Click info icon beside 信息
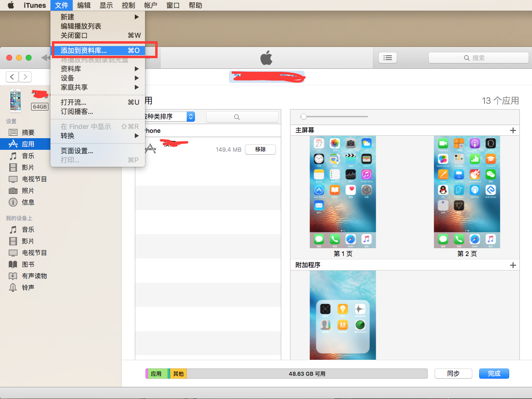This screenshot has width=532, height=399. [13, 202]
